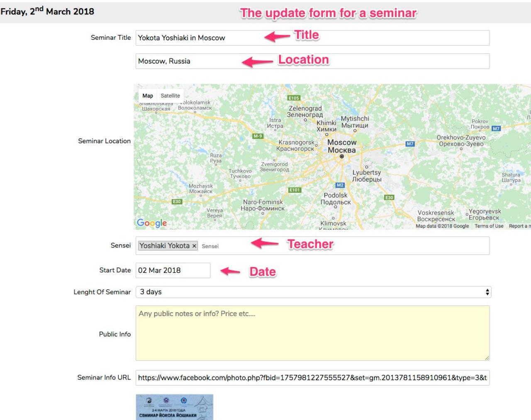Click the Public Info notes textarea
The height and width of the screenshot is (420, 531).
point(312,333)
